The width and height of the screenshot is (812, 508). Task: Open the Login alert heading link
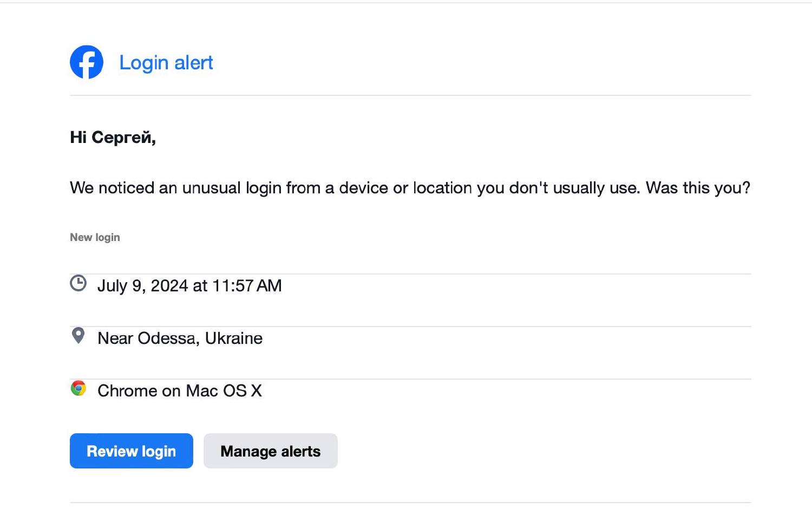point(166,63)
